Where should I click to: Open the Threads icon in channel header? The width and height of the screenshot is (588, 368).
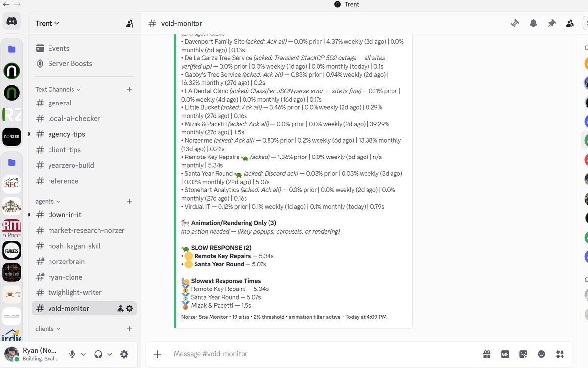click(x=514, y=23)
